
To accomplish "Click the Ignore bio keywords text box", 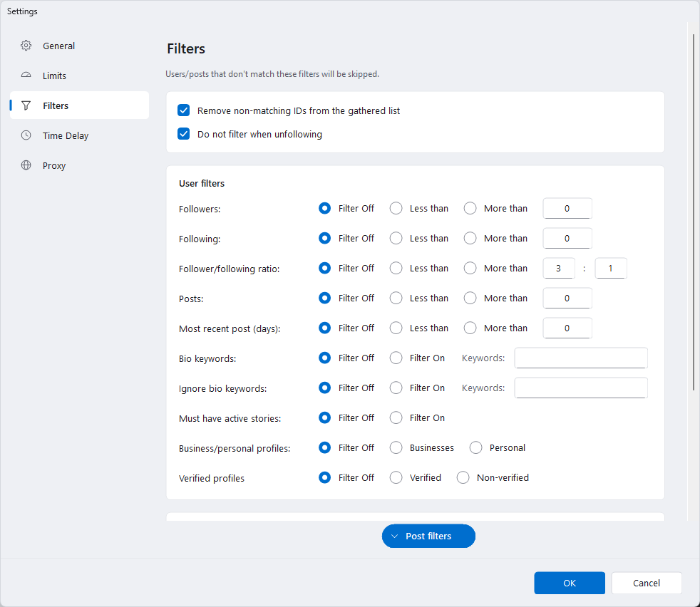I will click(x=581, y=388).
